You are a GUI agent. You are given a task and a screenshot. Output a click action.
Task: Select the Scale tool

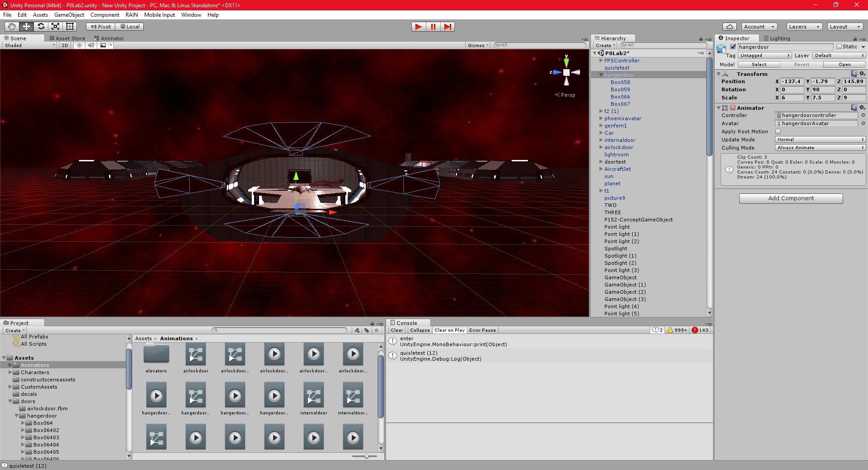pos(55,27)
